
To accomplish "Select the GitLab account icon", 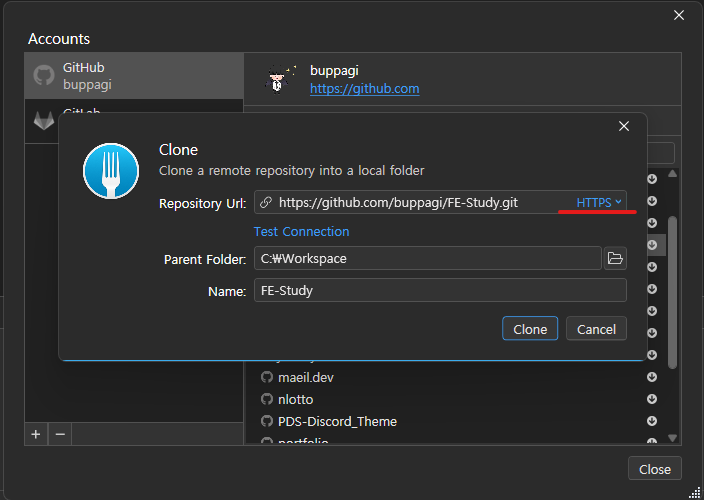I will point(44,121).
